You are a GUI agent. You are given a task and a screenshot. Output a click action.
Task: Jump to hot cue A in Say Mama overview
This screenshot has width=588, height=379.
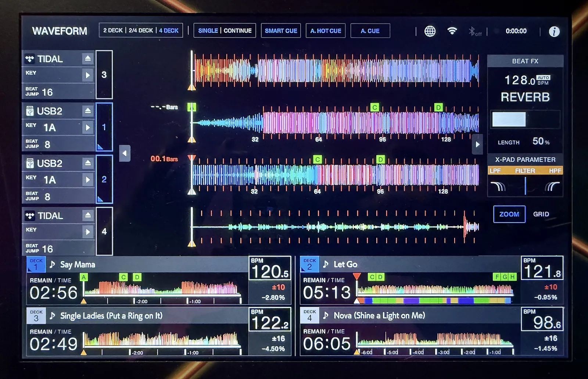coord(84,277)
